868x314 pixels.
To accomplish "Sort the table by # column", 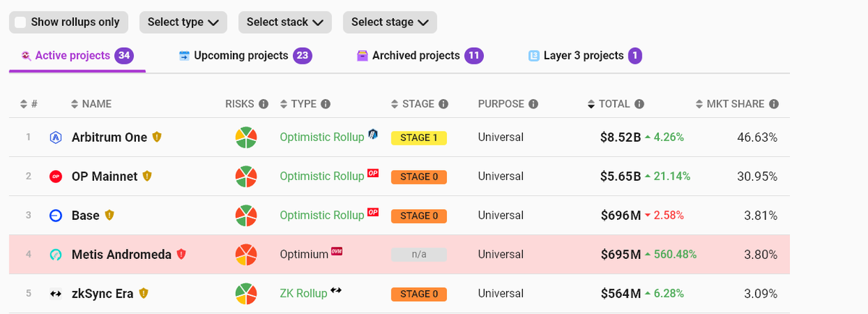I will (28, 104).
